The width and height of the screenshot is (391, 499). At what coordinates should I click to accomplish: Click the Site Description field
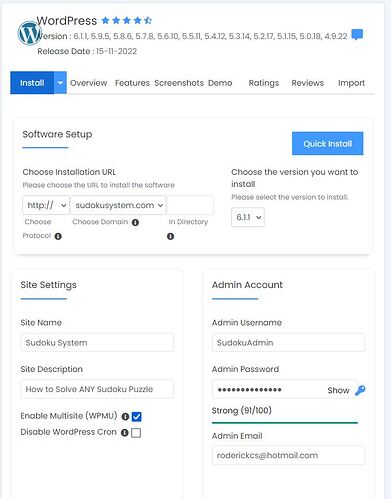point(97,389)
